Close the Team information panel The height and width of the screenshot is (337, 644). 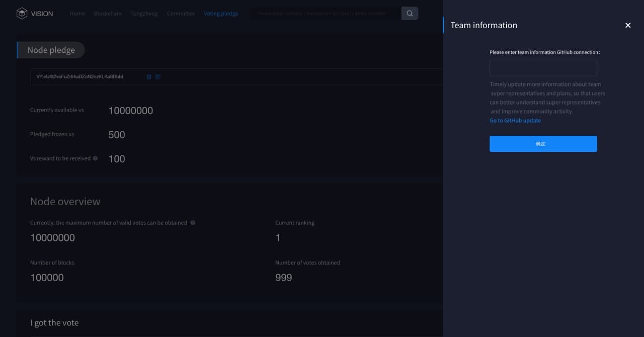tap(627, 25)
